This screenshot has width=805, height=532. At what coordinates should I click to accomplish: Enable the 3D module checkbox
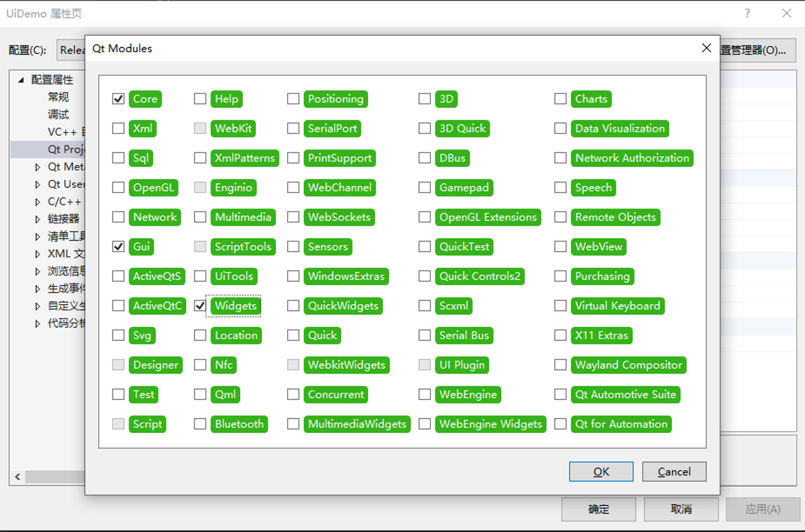425,99
